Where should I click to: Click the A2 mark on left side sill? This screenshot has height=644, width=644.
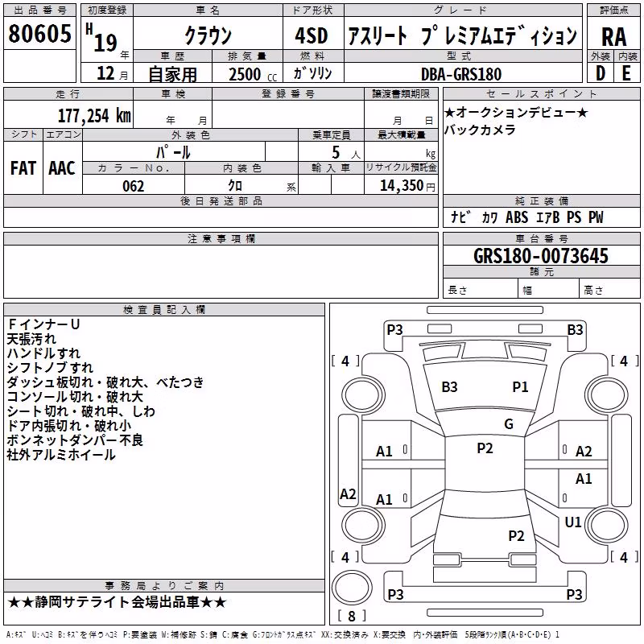click(348, 494)
